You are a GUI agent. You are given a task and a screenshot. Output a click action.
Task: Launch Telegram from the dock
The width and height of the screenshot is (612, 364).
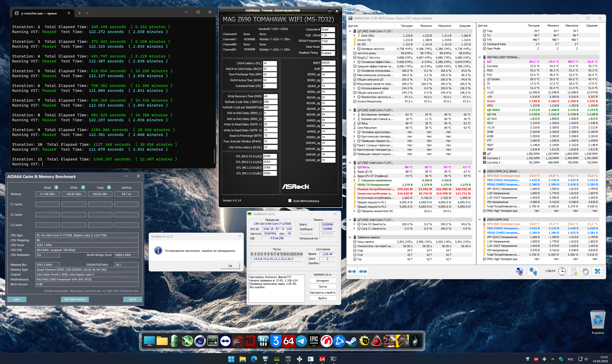(301, 341)
